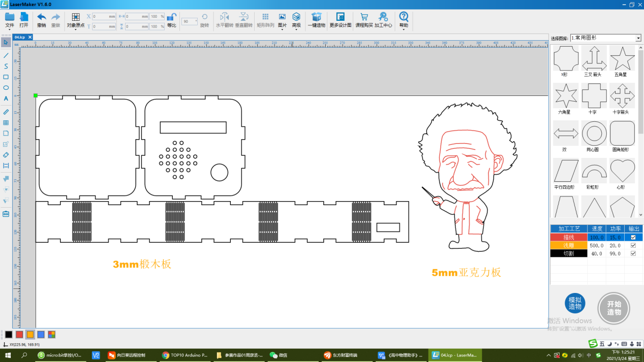Select the black color swatch
This screenshot has height=362, width=644.
click(x=9, y=335)
